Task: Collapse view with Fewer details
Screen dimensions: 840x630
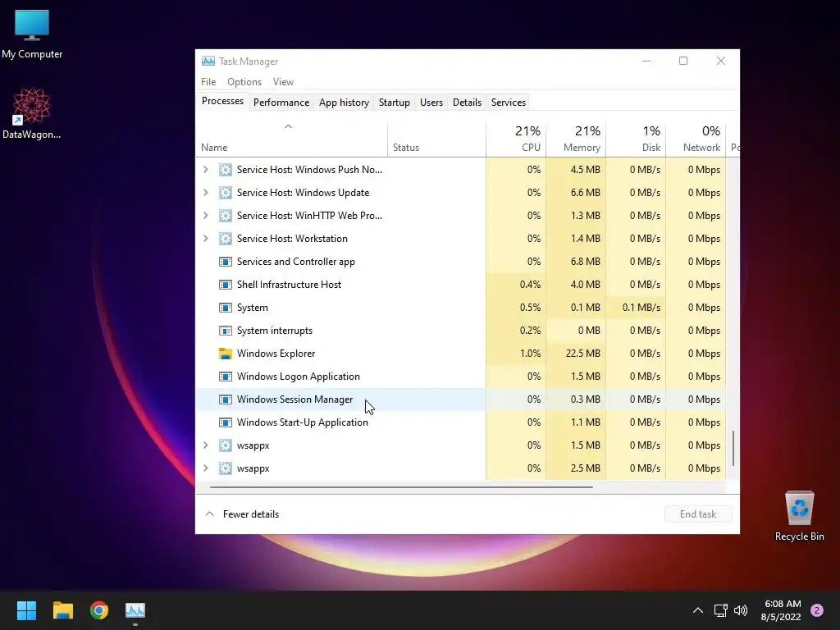Action: 242,514
